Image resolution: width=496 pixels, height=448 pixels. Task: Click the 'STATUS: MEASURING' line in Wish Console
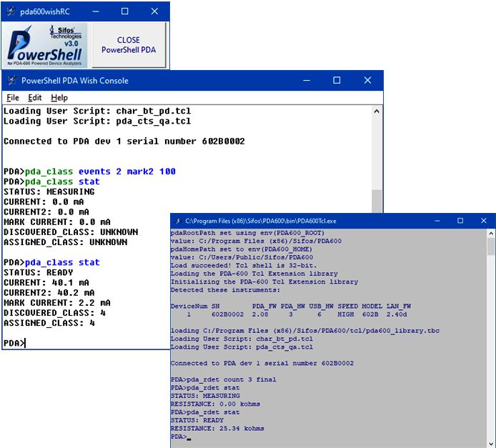click(x=49, y=191)
